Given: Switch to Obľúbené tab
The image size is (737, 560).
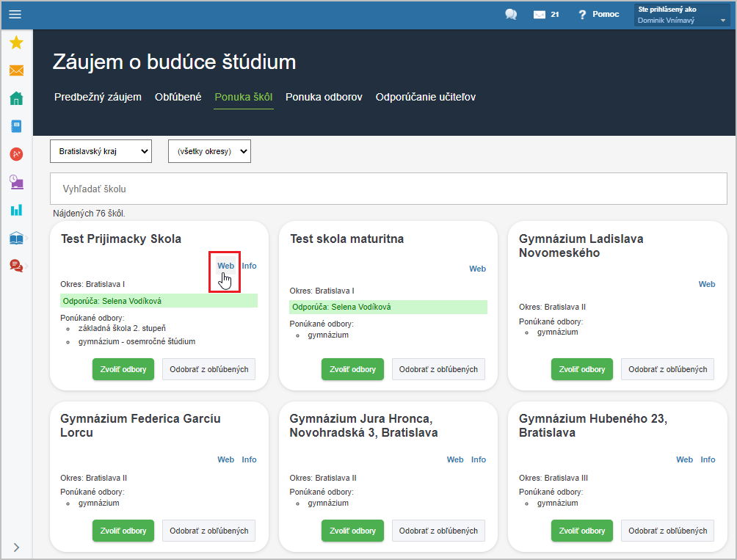Looking at the screenshot, I should [x=178, y=97].
